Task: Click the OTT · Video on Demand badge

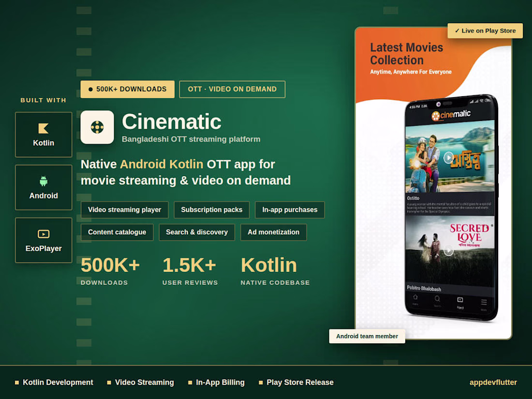Action: [x=232, y=89]
